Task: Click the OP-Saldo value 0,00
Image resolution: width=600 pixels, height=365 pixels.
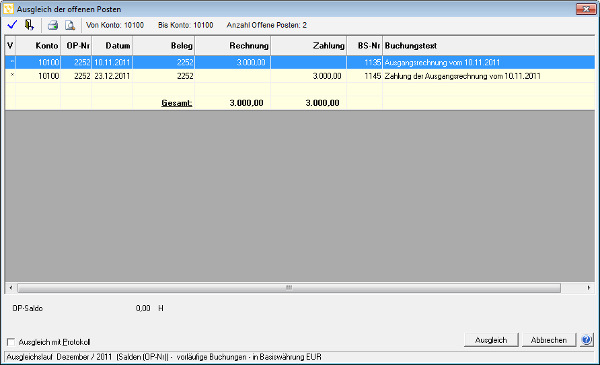Action: point(143,308)
